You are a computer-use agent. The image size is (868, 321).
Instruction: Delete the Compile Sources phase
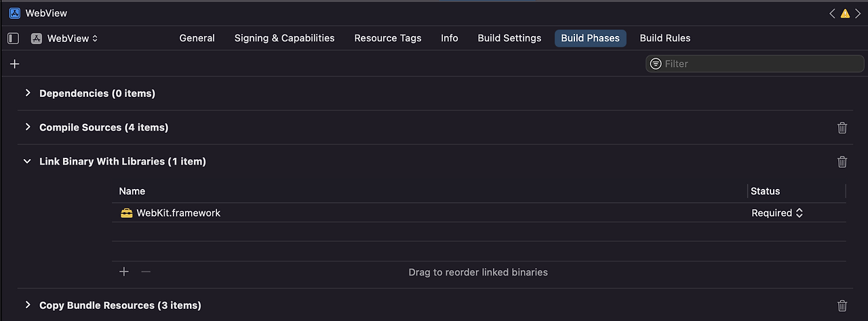pos(842,127)
